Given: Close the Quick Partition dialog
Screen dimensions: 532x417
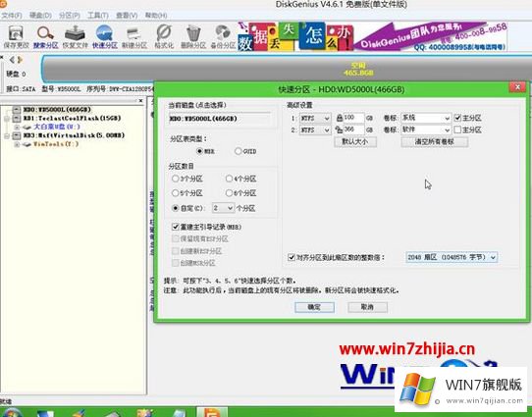Looking at the screenshot, I should click(517, 87).
